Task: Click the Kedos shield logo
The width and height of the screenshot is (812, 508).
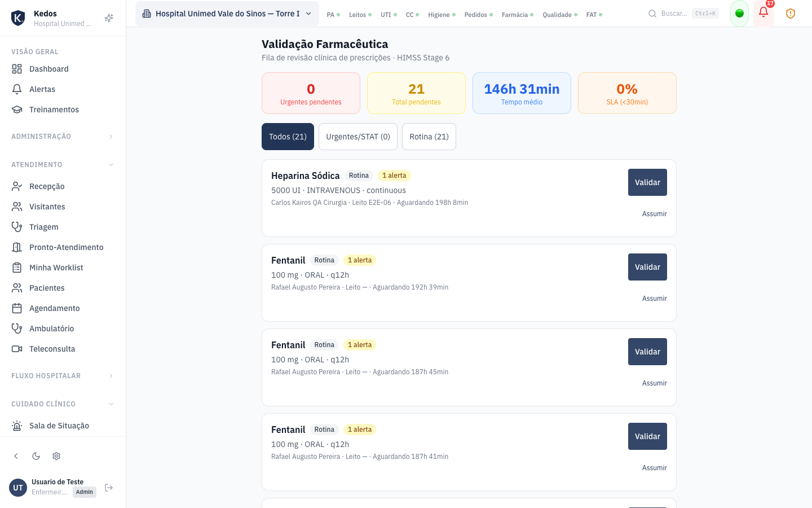Action: [18, 18]
